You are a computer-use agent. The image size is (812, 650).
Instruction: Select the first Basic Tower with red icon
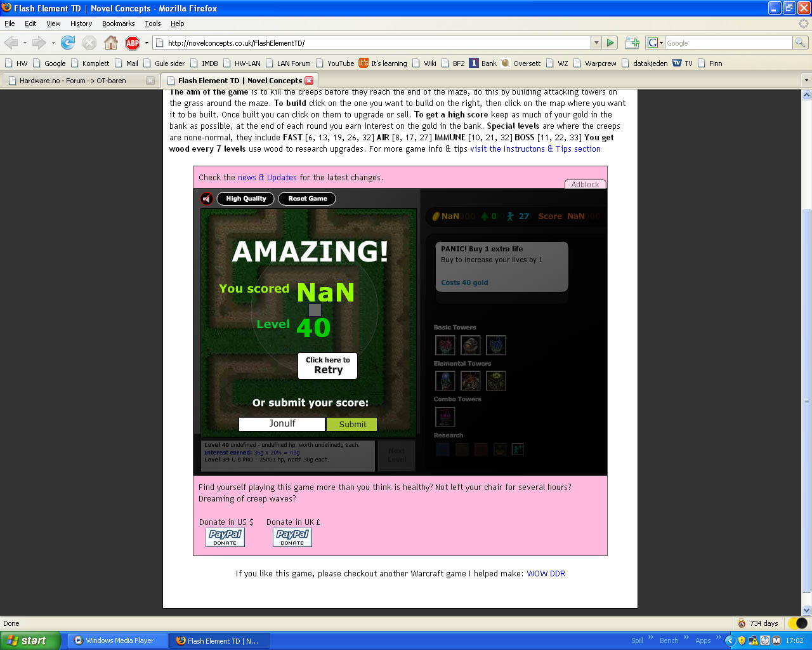(445, 345)
